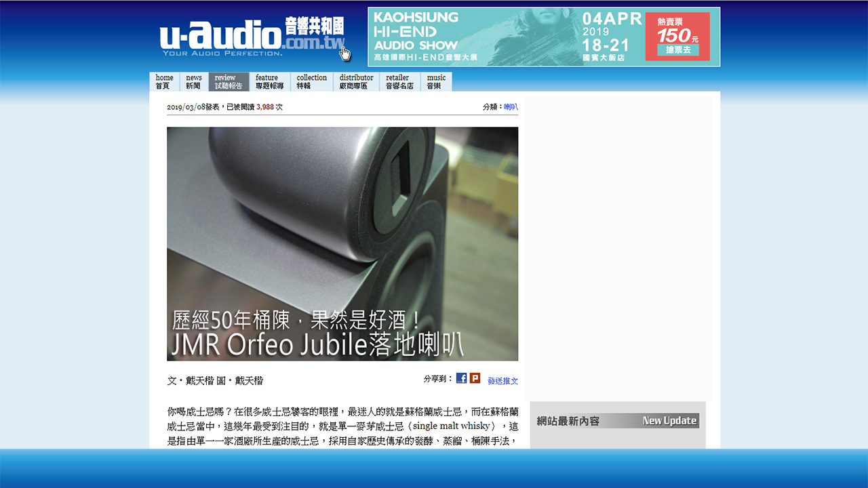
Task: Share article via Plurk icon
Action: click(x=475, y=378)
